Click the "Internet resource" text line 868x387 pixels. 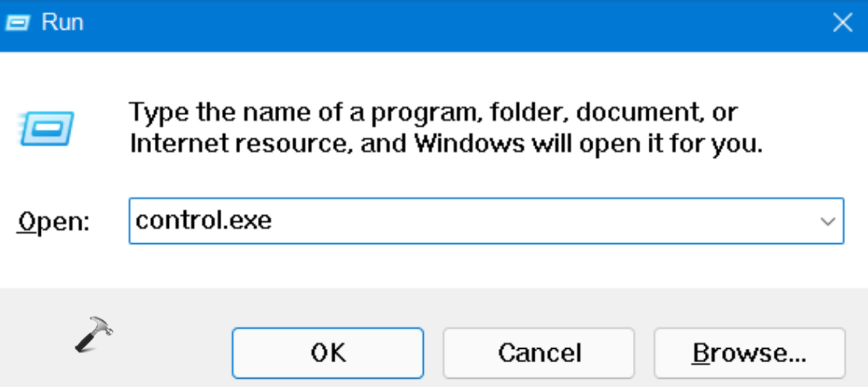click(x=446, y=144)
